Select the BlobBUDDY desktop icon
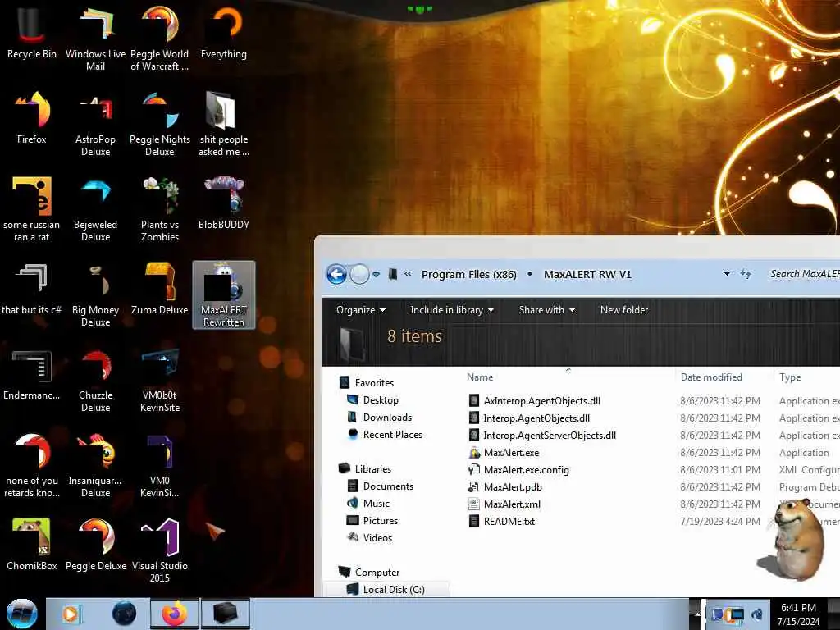 click(x=224, y=203)
